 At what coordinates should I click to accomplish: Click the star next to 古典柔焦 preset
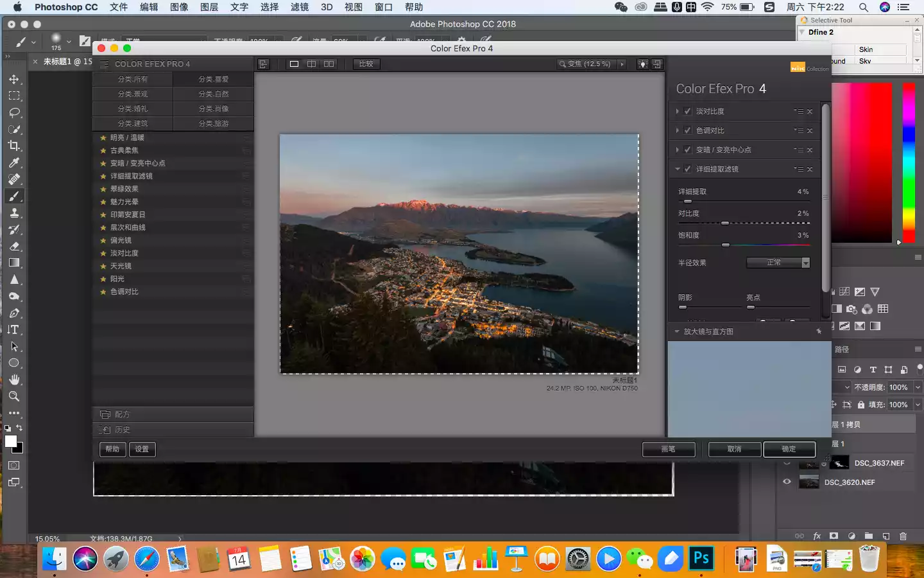click(x=103, y=150)
